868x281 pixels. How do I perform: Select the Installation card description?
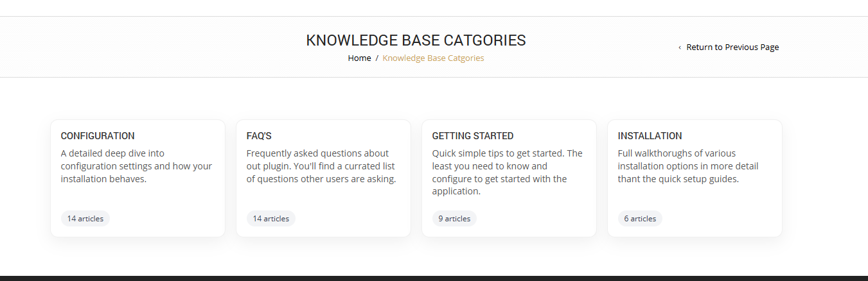(687, 166)
